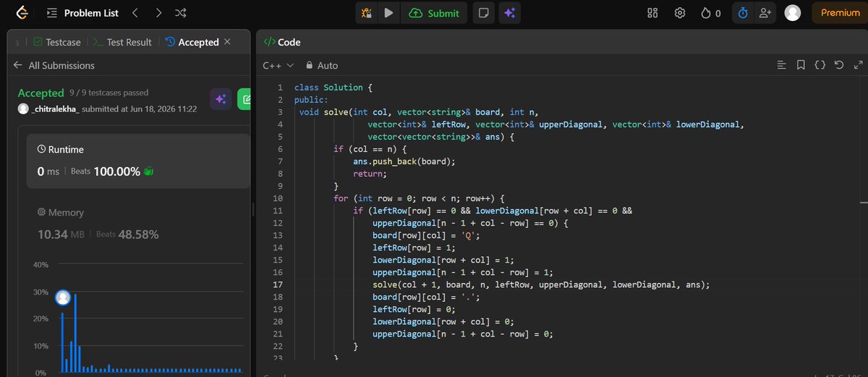Submit the solution
Viewport: 868px width, 377px height.
434,13
